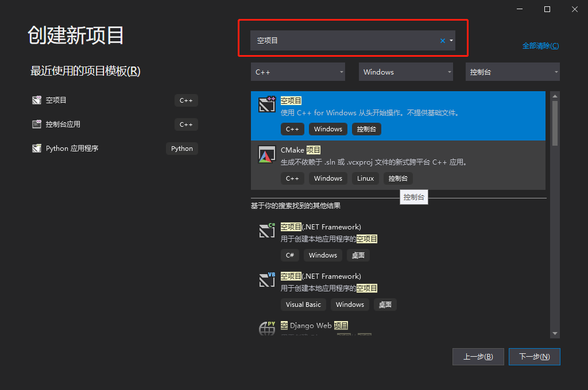Click the C++ badge beside 控制台应用
The height and width of the screenshot is (390, 588).
(x=186, y=124)
